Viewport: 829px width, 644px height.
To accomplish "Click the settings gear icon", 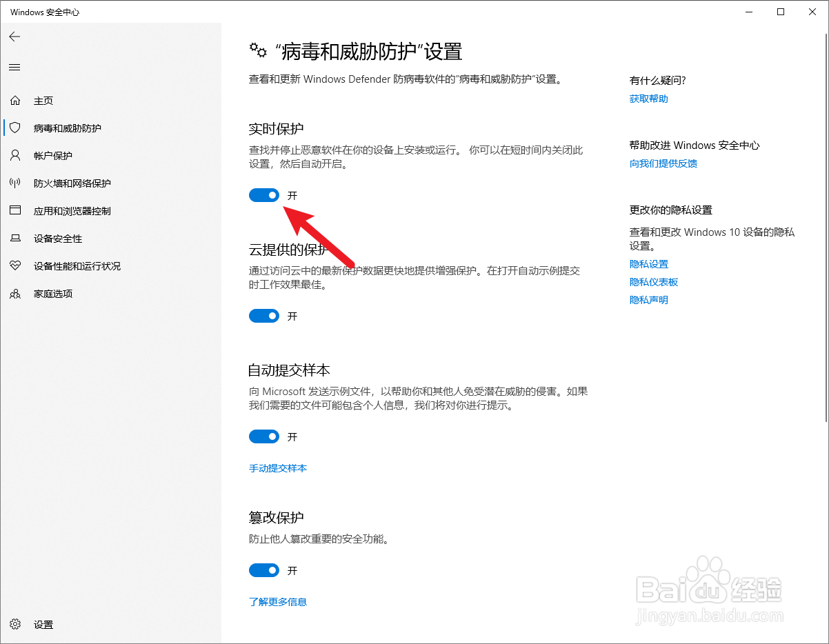I will tap(15, 625).
